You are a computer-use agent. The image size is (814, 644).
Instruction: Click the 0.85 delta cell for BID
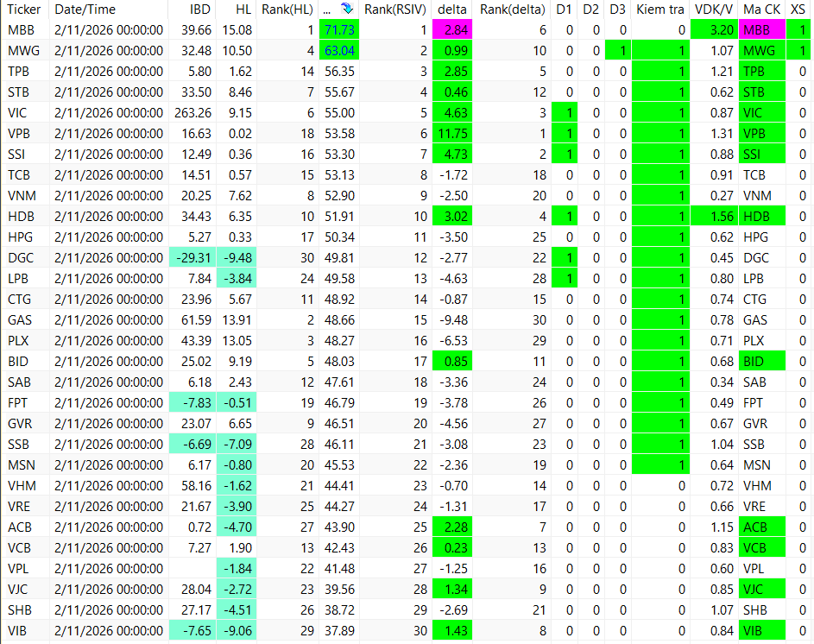pos(452,362)
